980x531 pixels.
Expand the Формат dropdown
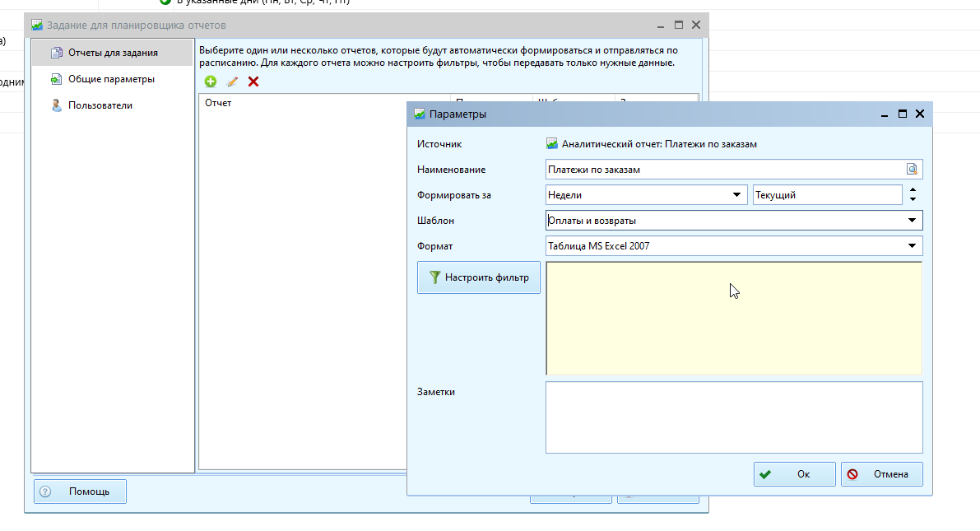(912, 246)
